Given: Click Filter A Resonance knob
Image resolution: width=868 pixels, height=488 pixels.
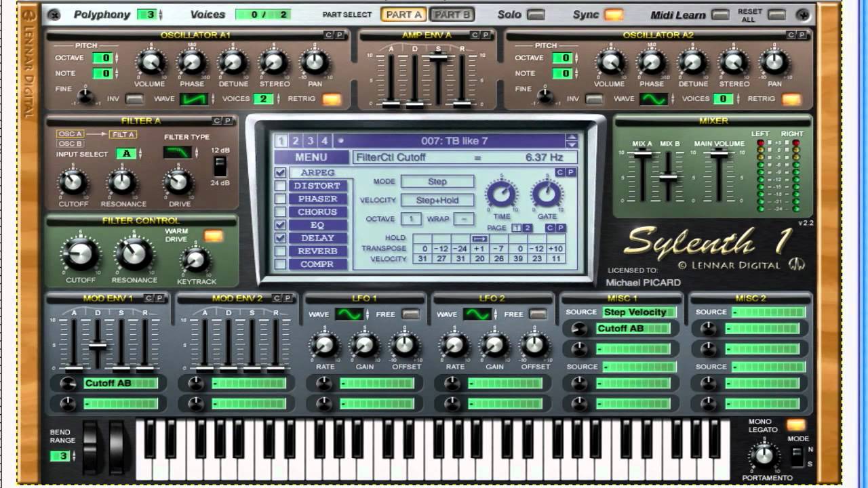Looking at the screenshot, I should point(123,182).
